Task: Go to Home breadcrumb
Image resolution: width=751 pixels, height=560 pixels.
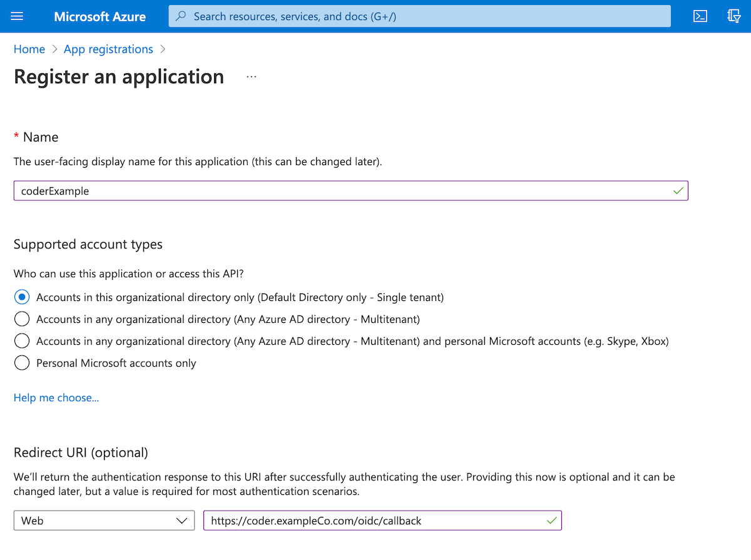Action: (29, 49)
